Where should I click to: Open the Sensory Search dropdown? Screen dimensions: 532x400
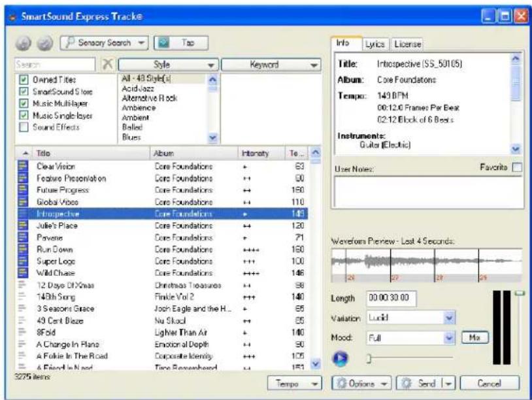(x=104, y=43)
